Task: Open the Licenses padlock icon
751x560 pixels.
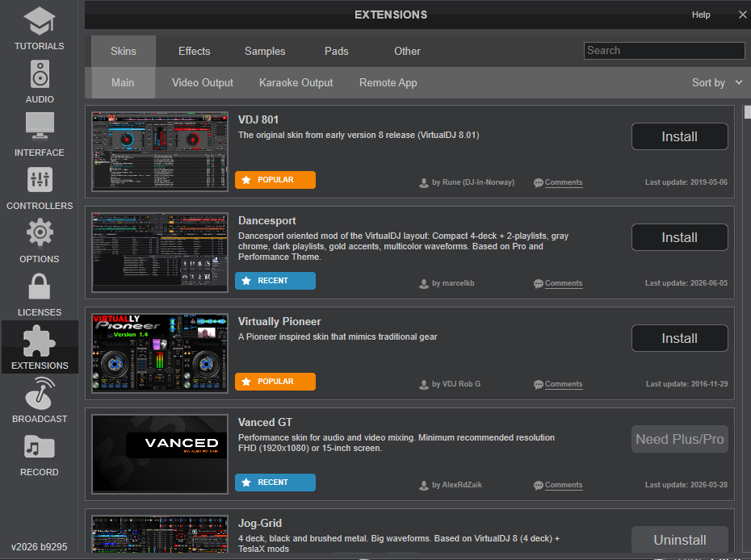Action: click(40, 286)
